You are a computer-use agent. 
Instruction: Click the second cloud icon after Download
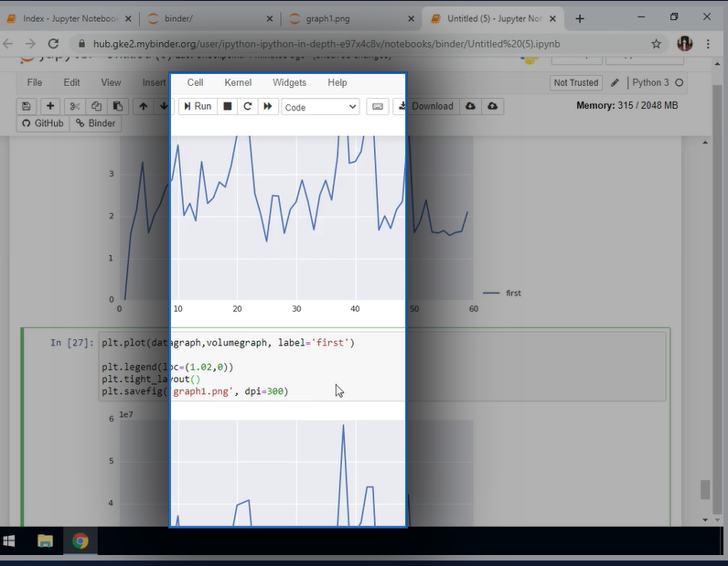point(493,106)
